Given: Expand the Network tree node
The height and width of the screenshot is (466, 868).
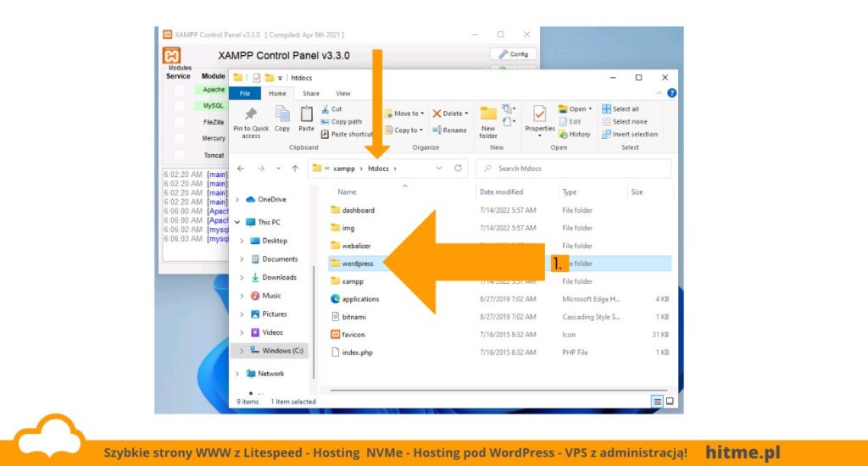Looking at the screenshot, I should tap(237, 374).
